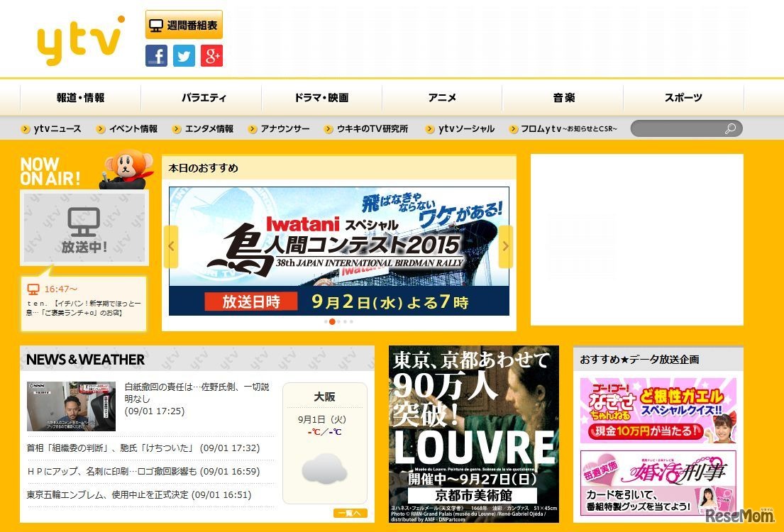Image resolution: width=784 pixels, height=532 pixels.
Task: Click the cloud weather icon for 大阪
Action: point(324,470)
